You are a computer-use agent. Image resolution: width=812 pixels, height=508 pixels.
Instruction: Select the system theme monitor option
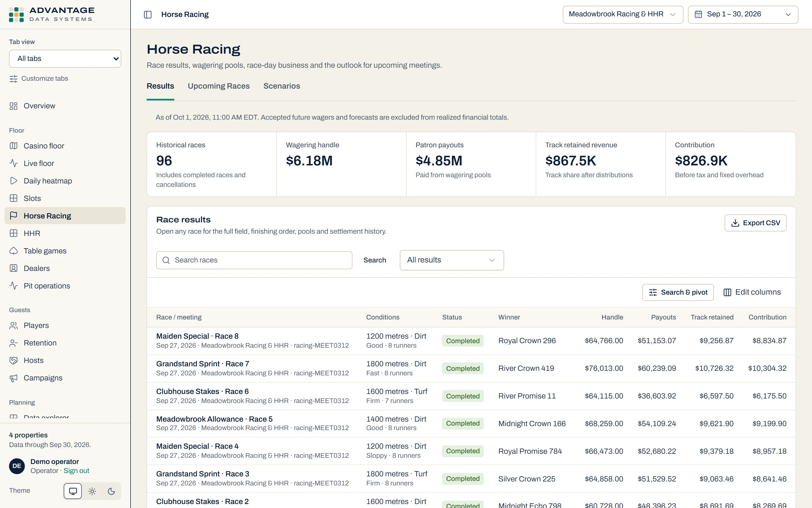pos(73,492)
